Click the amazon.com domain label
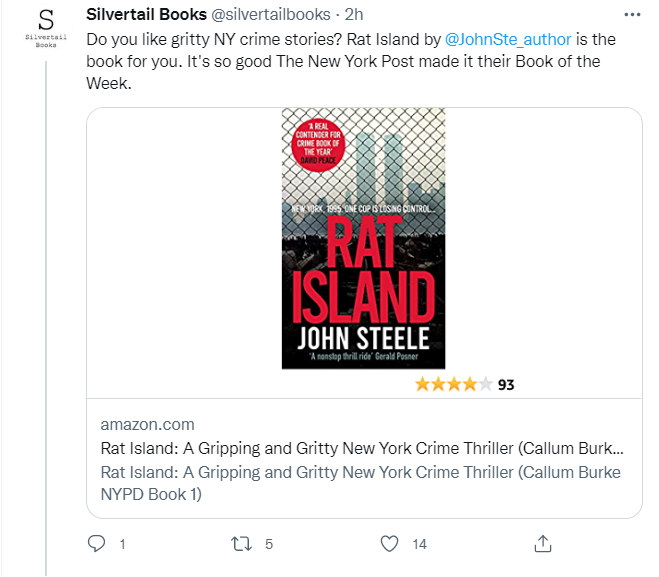The width and height of the screenshot is (659, 577). click(147, 424)
